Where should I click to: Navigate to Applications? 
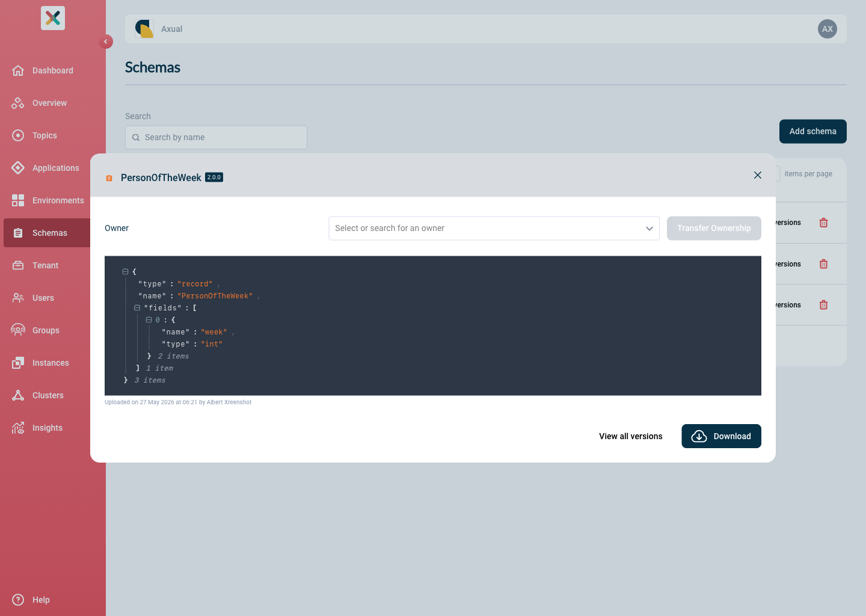tap(55, 168)
